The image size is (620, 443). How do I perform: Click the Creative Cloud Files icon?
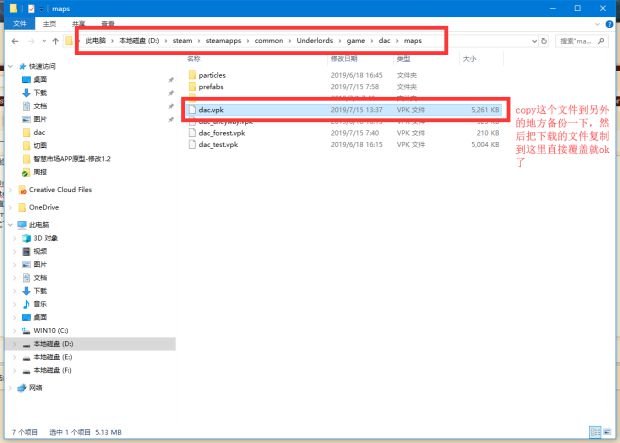60,189
